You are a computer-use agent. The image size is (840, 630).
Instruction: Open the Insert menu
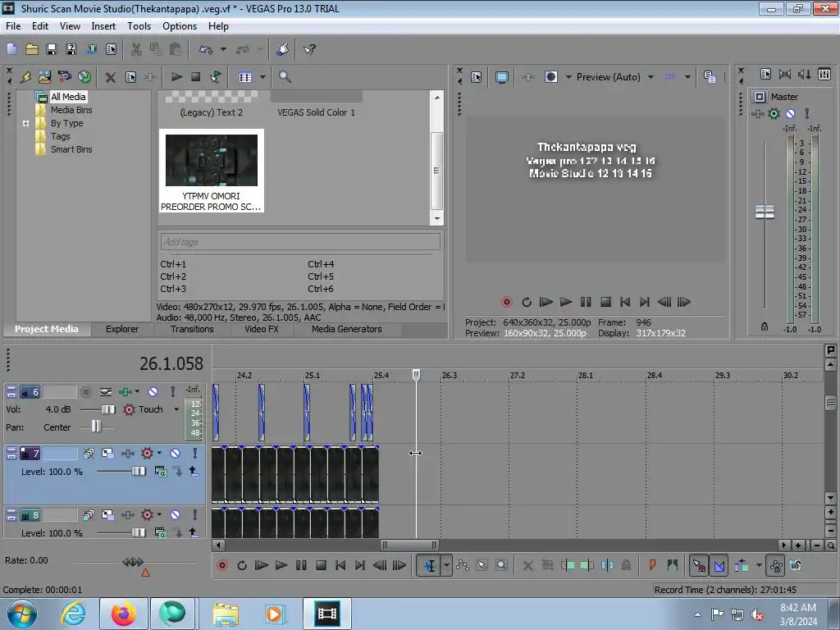(103, 26)
